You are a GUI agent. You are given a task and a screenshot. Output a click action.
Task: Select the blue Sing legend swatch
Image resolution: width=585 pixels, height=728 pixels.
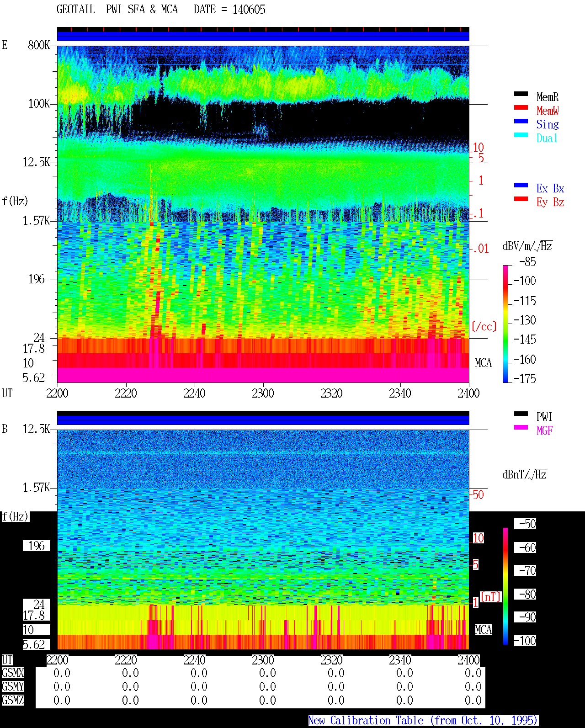521,122
